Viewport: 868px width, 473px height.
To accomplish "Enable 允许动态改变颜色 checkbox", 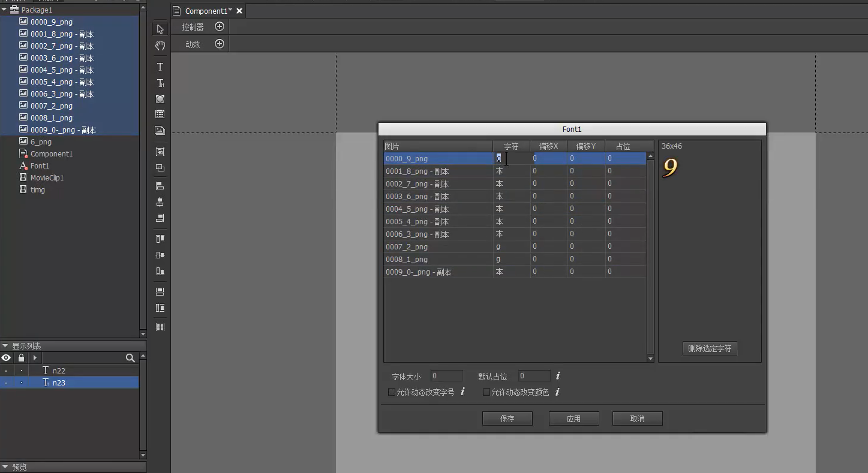I will pyautogui.click(x=486, y=392).
